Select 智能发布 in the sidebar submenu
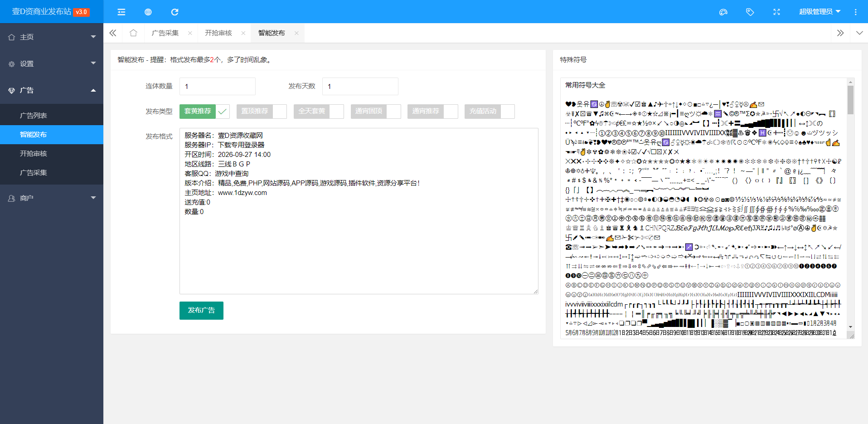Viewport: 868px width, 424px height. pos(52,134)
